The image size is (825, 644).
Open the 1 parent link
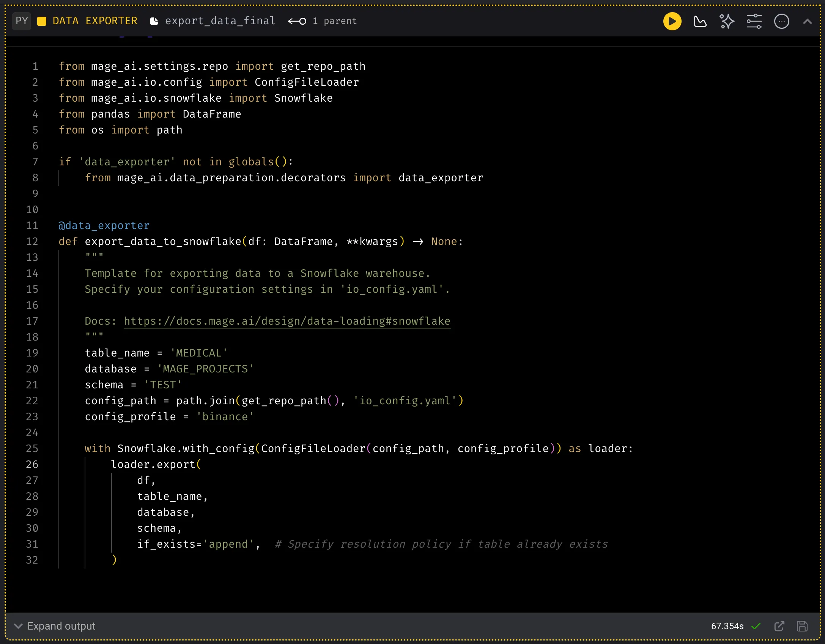(x=335, y=21)
